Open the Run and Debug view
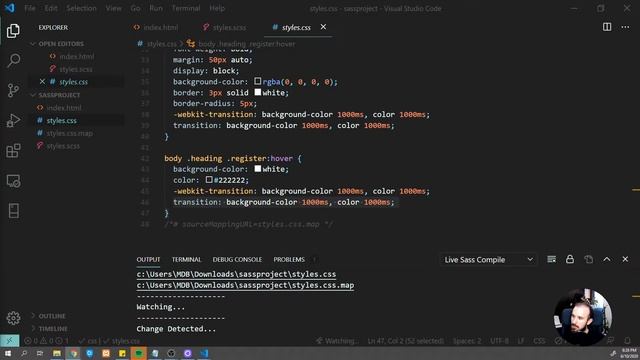The width and height of the screenshot is (640, 360). pyautogui.click(x=13, y=120)
